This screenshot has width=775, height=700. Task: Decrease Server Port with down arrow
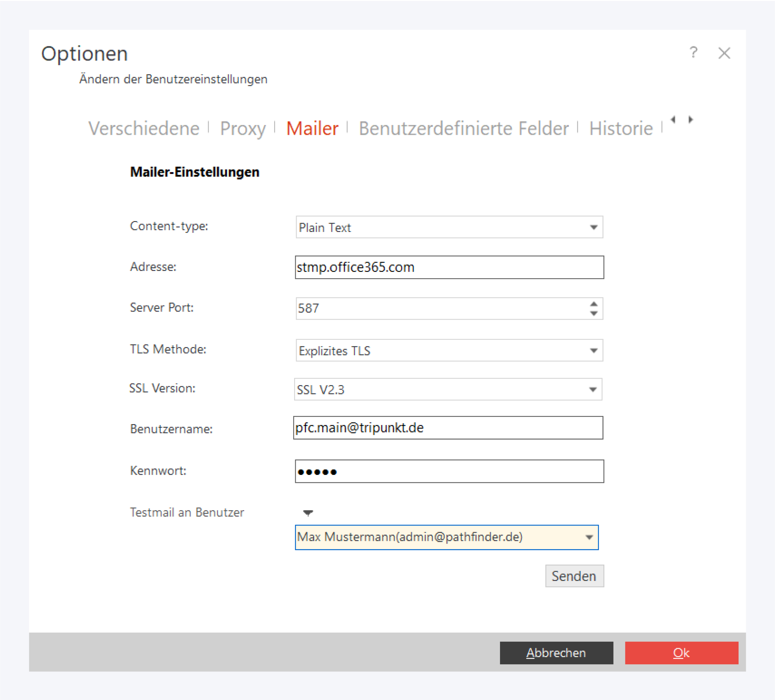(593, 314)
